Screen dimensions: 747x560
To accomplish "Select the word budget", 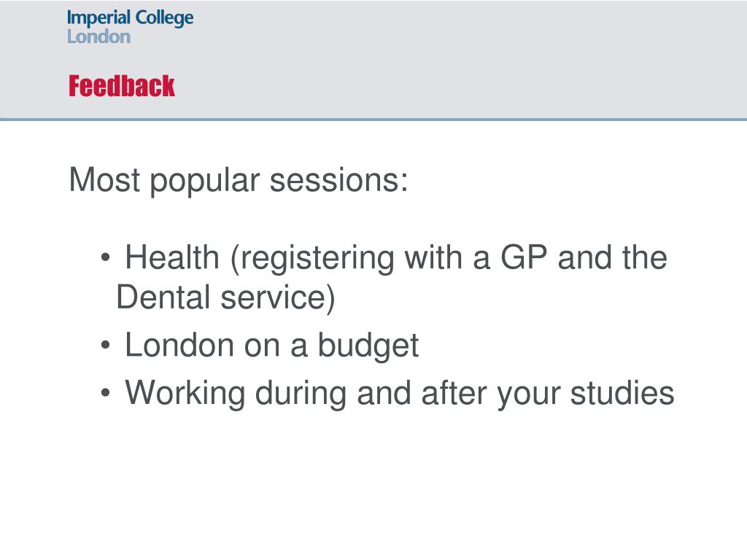I will point(368,345).
